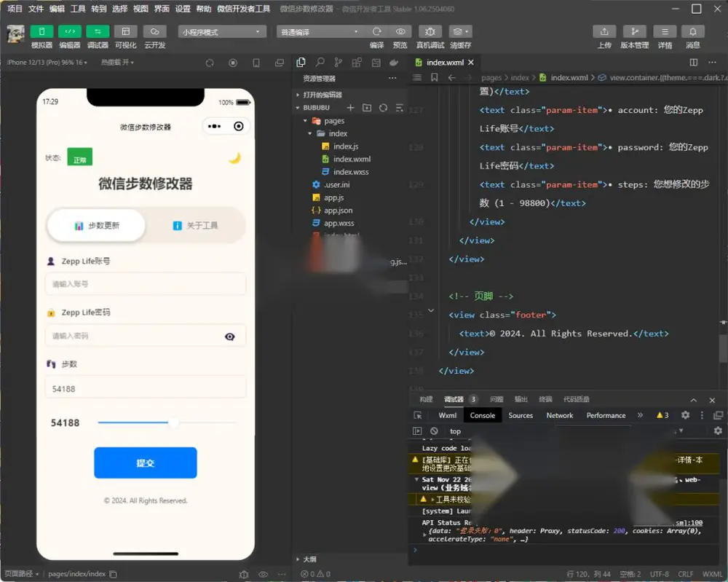Toggle dark mode with the moon icon
The height and width of the screenshot is (582, 728).
[x=235, y=158]
